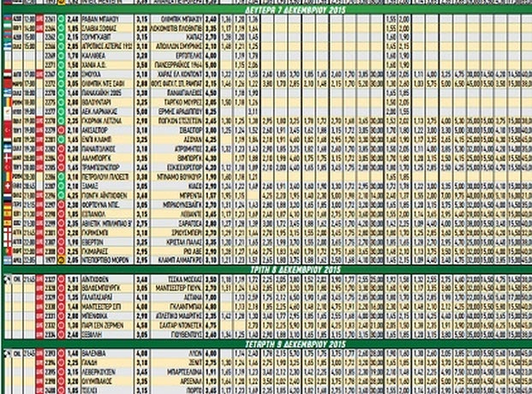Viewport: 532px width, 394px height.
Task: Click the Germany flag in ΦΟΡΤΟΥΝΑ ΝΤΙΣ. row
Action: coord(7,205)
